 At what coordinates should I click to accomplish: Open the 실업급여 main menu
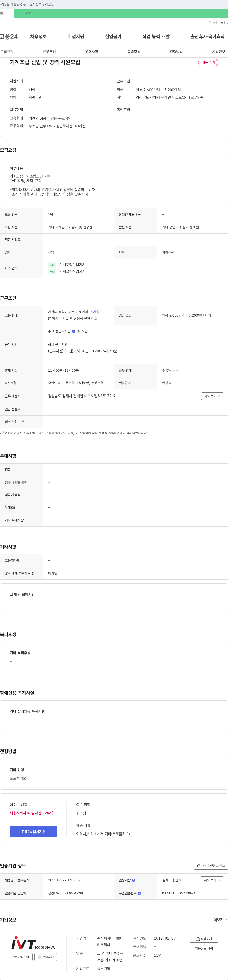tap(113, 37)
